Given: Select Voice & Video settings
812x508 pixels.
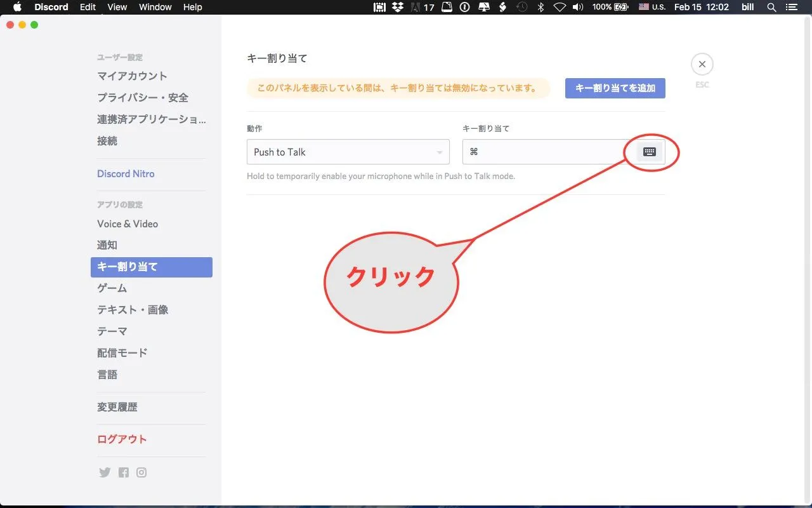Looking at the screenshot, I should click(x=128, y=224).
